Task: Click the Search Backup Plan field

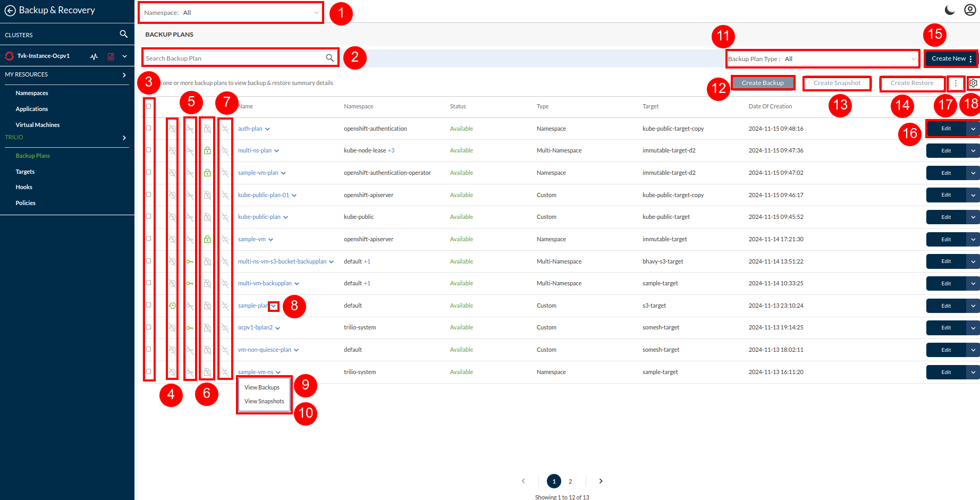Action: (x=234, y=58)
